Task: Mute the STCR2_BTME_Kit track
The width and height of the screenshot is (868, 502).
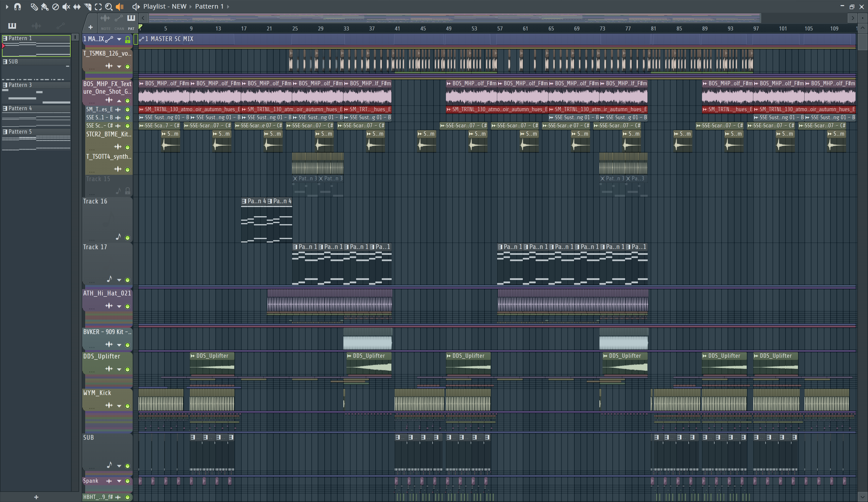Action: click(x=127, y=147)
